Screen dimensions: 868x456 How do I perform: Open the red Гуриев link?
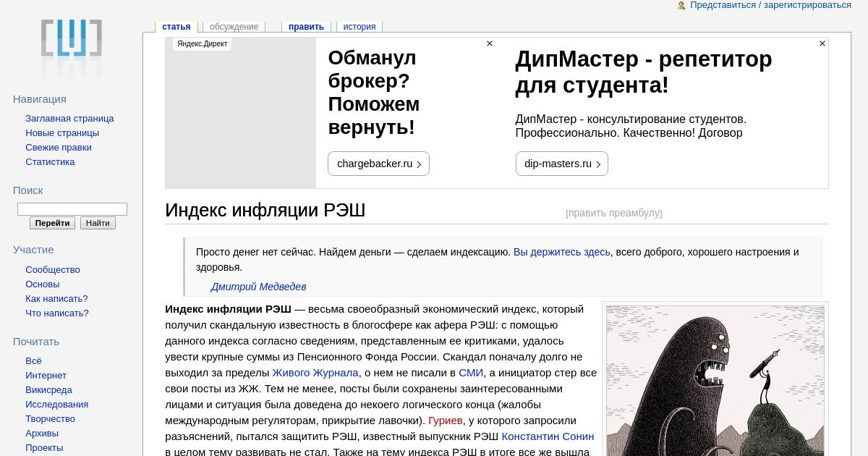tap(446, 421)
